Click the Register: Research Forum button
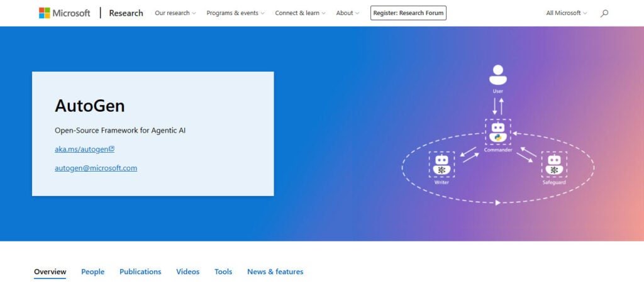 click(408, 13)
